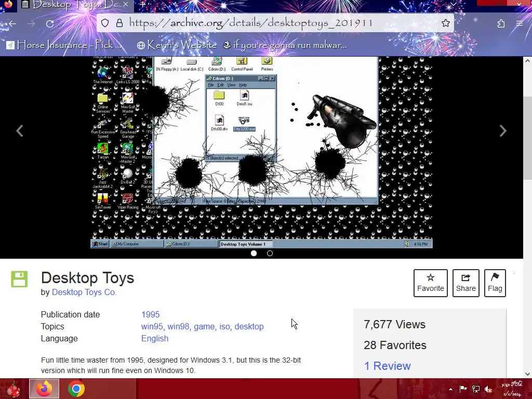This screenshot has width=532, height=399.
Task: Add item to favorites with Favorite button
Action: 431,283
